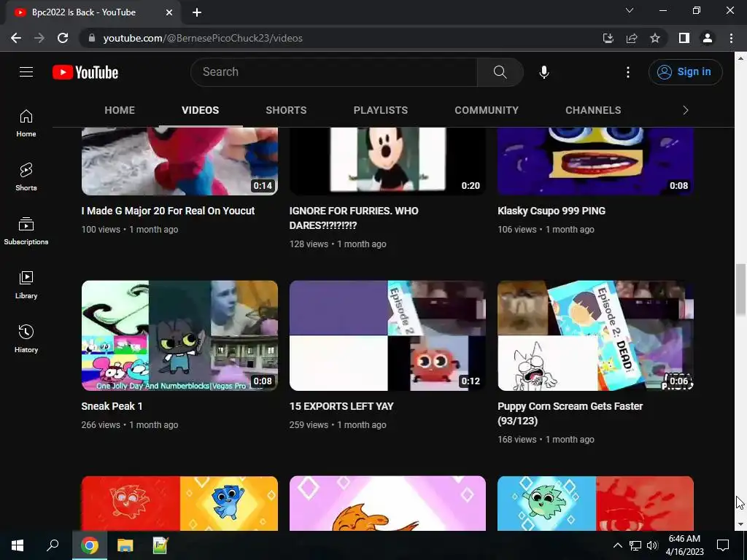Share this page icon in address bar

tap(632, 38)
